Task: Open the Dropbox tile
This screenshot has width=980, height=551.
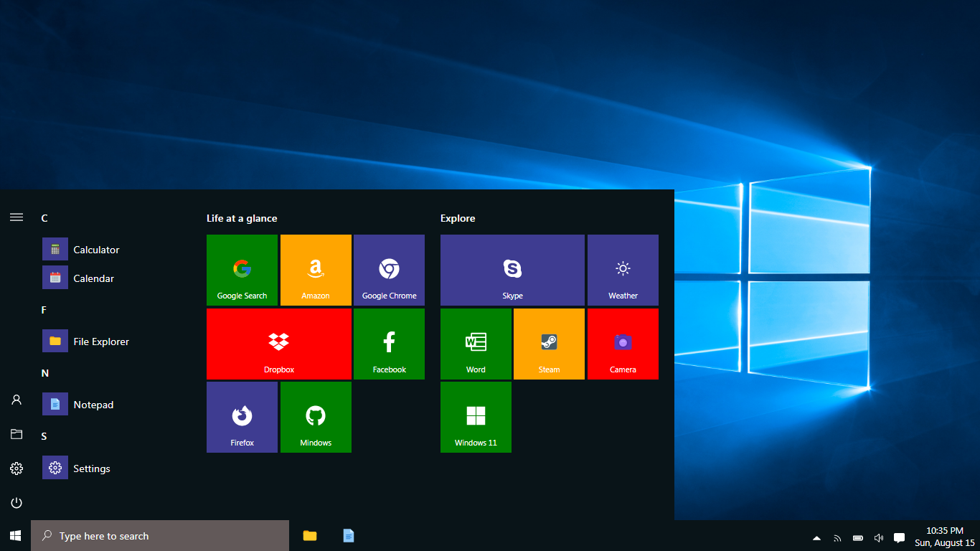Action: (279, 344)
